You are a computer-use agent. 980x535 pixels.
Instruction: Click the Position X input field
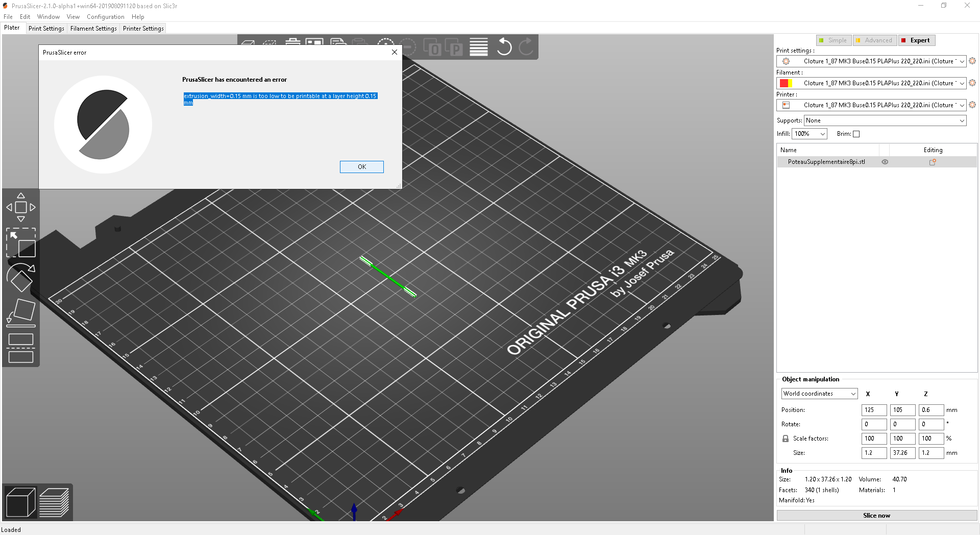point(874,410)
